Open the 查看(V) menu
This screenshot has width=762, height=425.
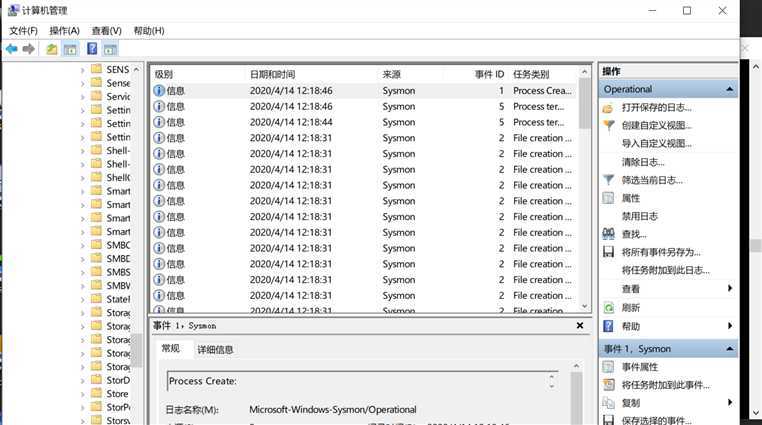pyautogui.click(x=106, y=31)
